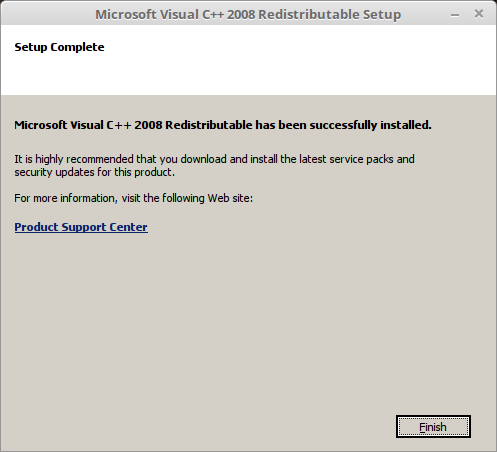This screenshot has width=497, height=452.
Task: Click the word 'Complete' in the header
Action: point(77,47)
